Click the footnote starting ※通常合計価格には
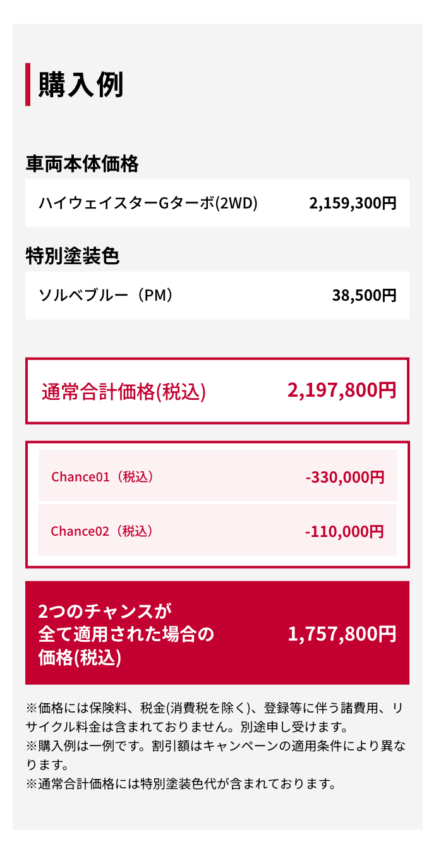This screenshot has width=436, height=868. pyautogui.click(x=180, y=784)
